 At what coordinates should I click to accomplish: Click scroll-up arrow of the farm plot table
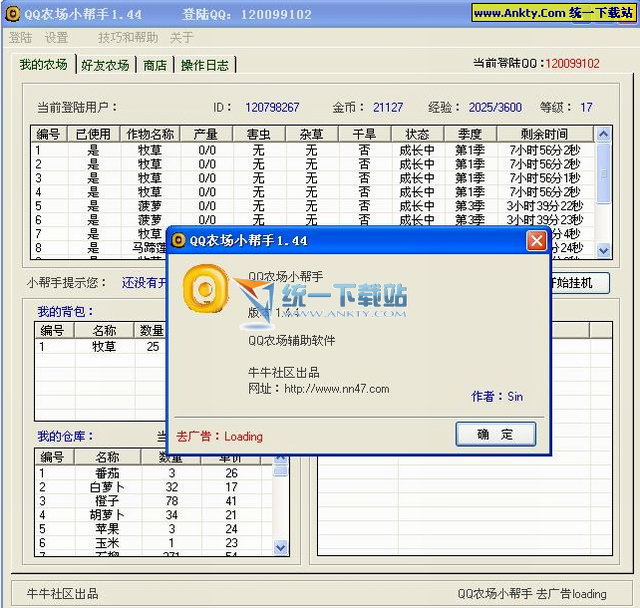click(603, 134)
